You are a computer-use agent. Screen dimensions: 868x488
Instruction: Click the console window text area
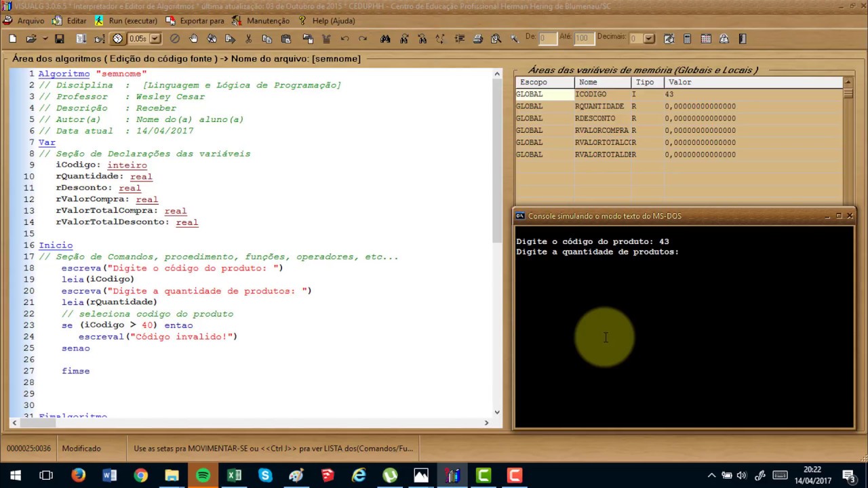click(x=684, y=327)
